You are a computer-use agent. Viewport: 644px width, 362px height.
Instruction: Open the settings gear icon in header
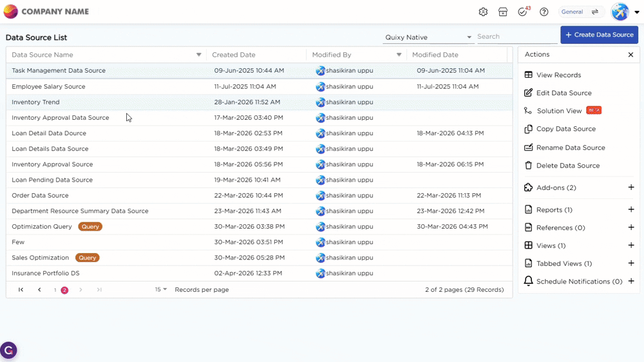pyautogui.click(x=483, y=12)
